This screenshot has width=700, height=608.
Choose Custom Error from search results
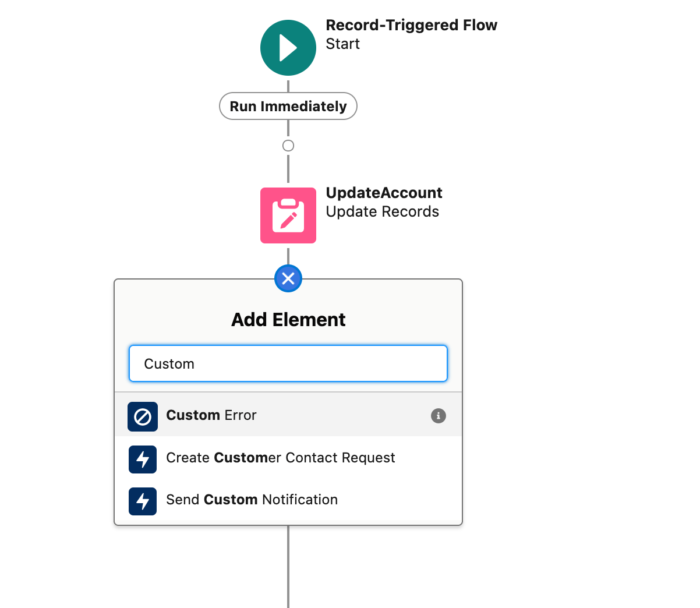pos(211,415)
